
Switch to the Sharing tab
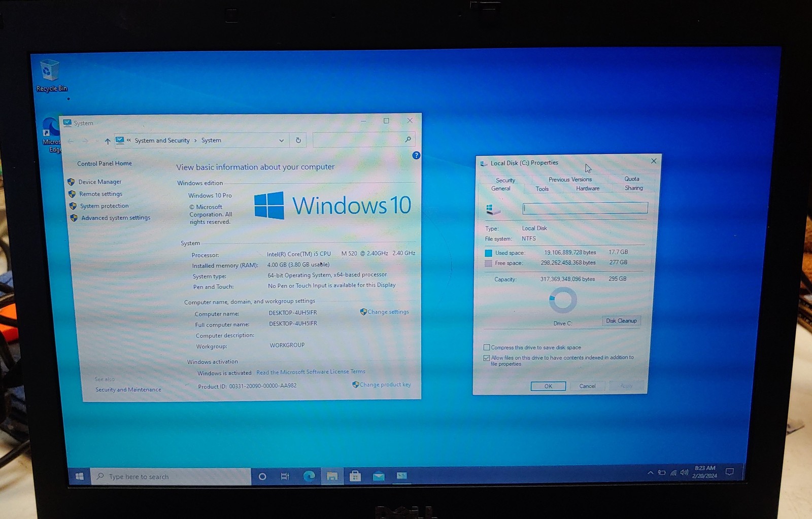tap(633, 188)
